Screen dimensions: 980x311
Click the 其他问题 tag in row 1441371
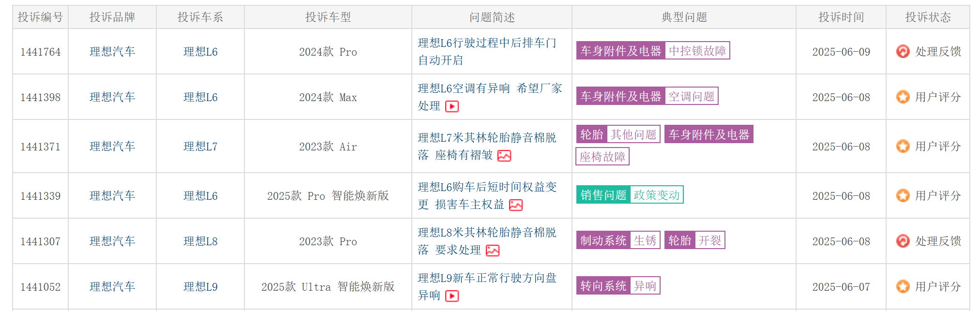click(633, 134)
